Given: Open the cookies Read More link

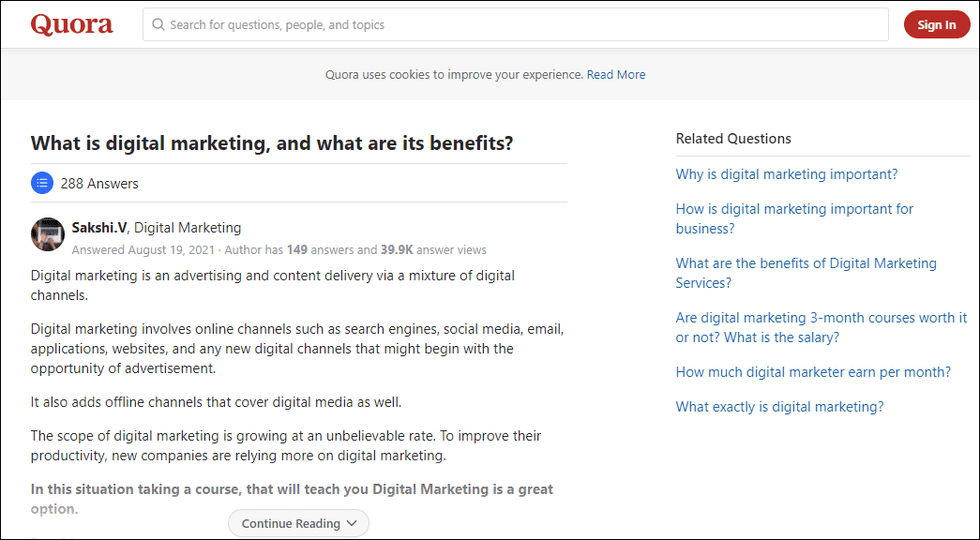Looking at the screenshot, I should pos(615,74).
